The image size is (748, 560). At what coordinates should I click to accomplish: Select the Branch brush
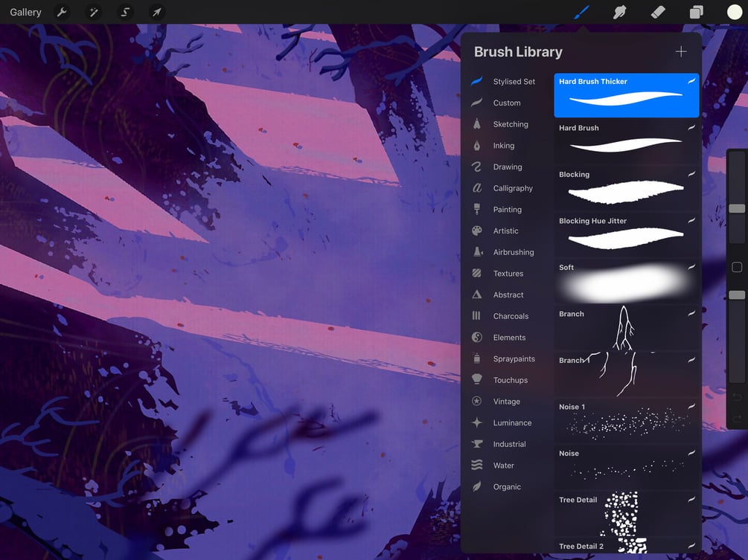627,327
